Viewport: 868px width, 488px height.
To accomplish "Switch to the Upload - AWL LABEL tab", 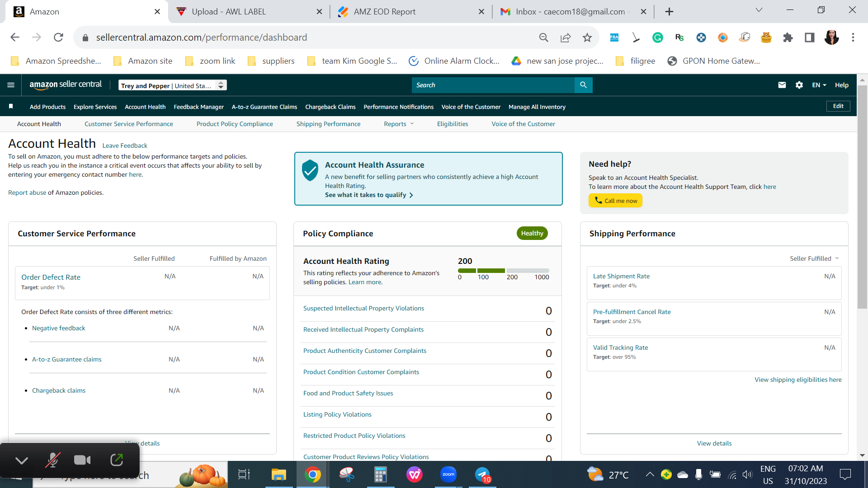I will pyautogui.click(x=249, y=12).
